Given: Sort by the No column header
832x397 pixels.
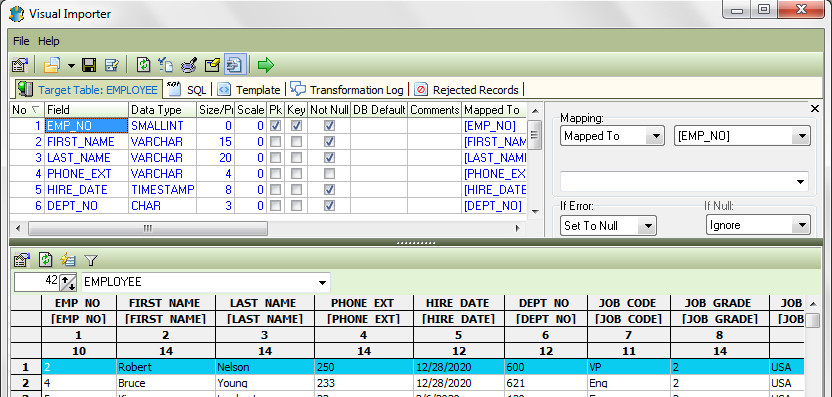Looking at the screenshot, I should tap(27, 110).
